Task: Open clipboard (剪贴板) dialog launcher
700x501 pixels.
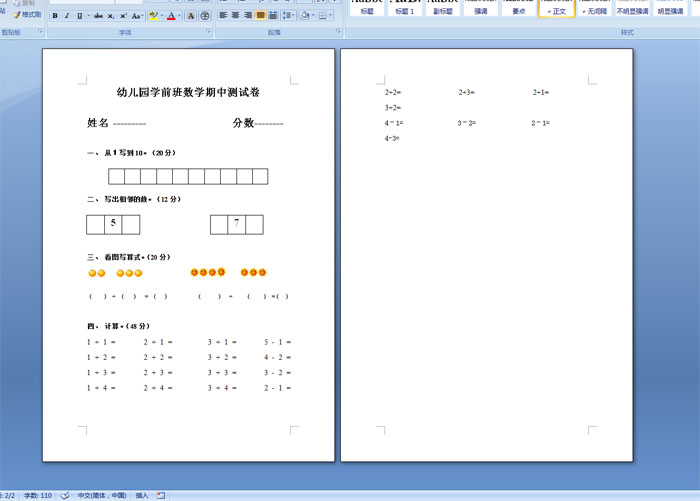Action: point(40,31)
